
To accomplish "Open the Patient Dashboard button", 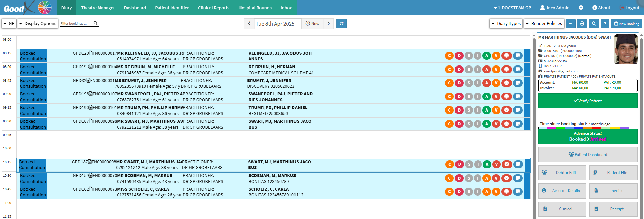I will tap(588, 155).
